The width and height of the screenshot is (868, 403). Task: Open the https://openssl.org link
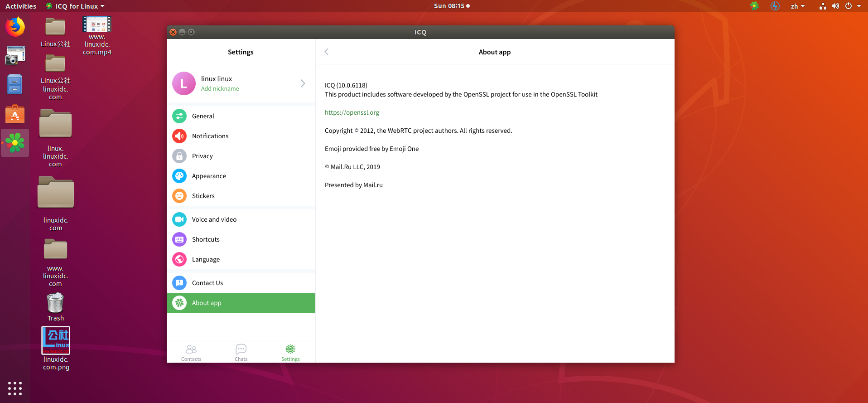click(x=352, y=112)
